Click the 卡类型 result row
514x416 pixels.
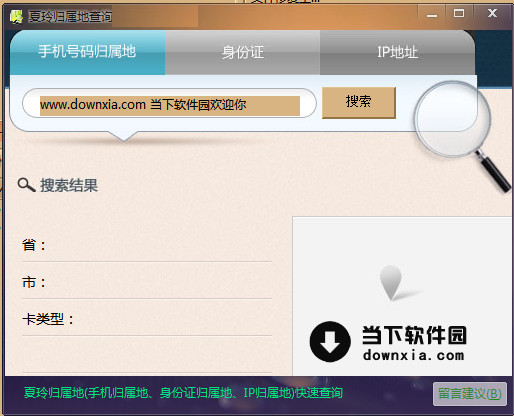pyautogui.click(x=147, y=319)
